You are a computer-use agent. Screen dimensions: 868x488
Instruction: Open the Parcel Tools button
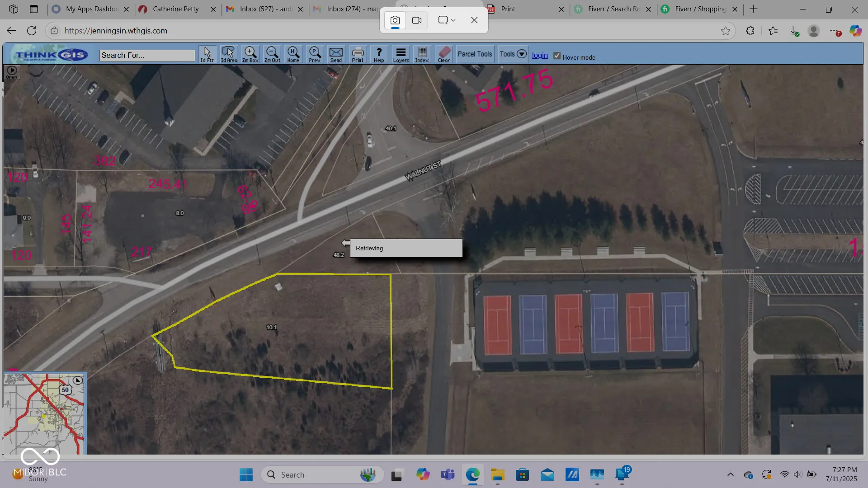[475, 54]
